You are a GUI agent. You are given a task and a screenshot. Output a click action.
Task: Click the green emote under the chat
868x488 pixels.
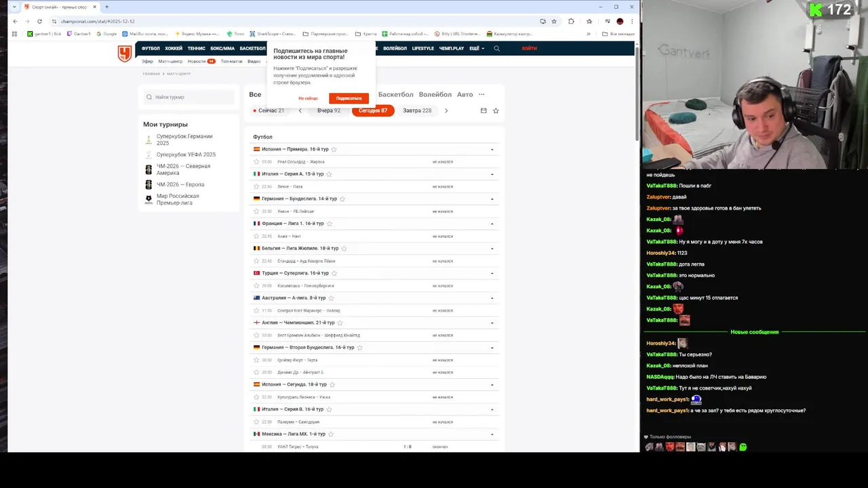pos(743,447)
